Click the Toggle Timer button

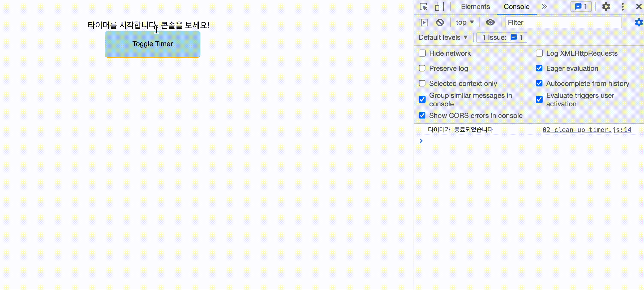tap(152, 43)
